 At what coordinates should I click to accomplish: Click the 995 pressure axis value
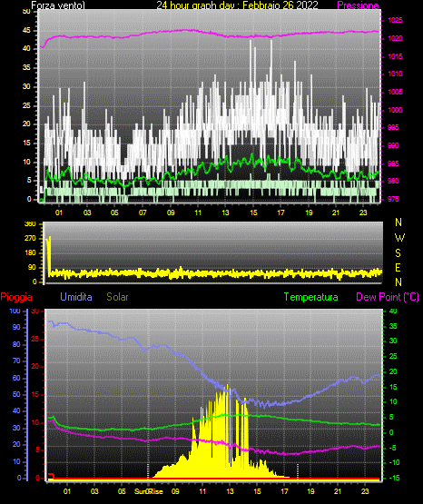(393, 128)
